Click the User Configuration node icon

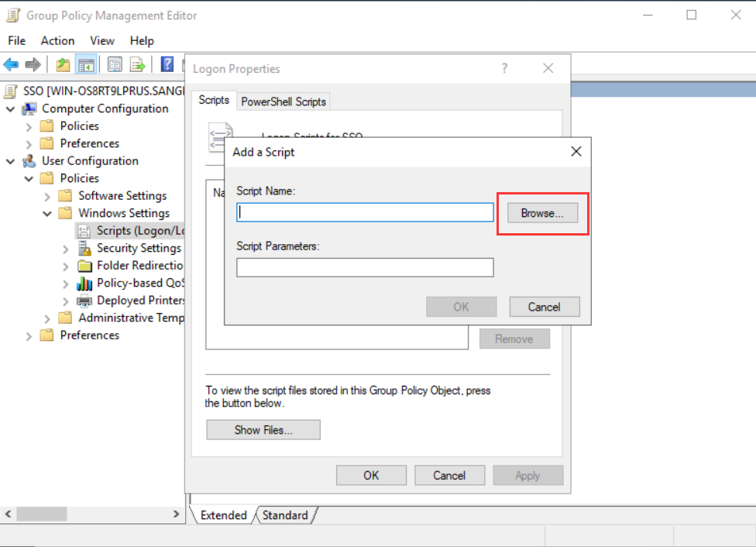tap(29, 161)
